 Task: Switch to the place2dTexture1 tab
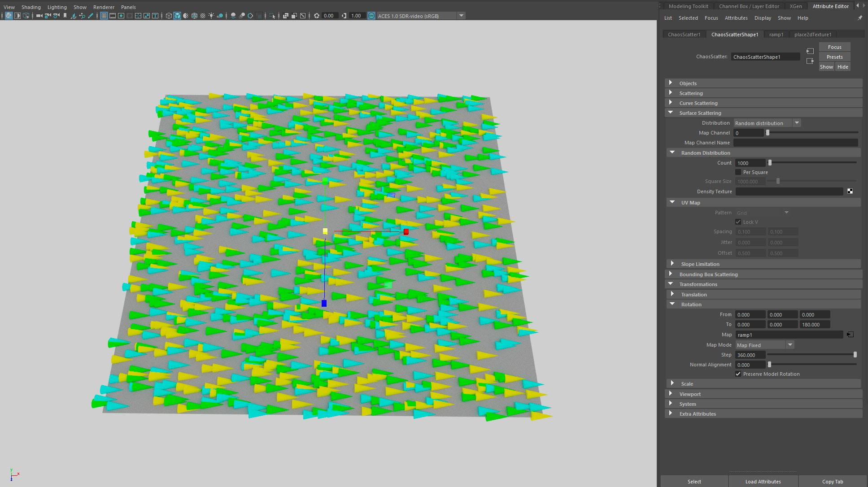(813, 35)
